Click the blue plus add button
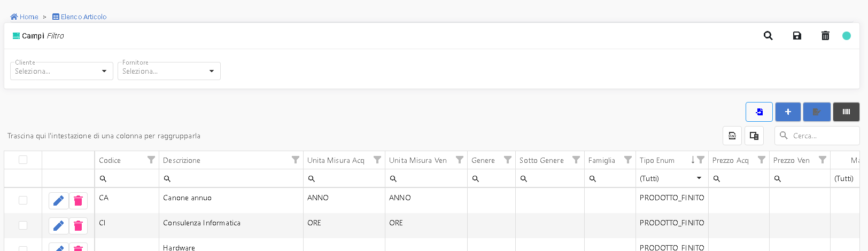This screenshot has height=251, width=868. [788, 112]
